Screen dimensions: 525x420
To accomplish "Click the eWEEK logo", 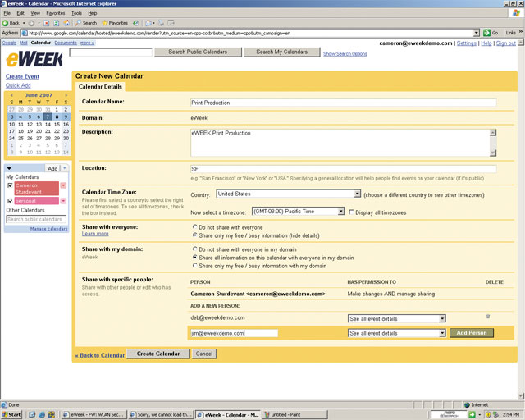I will coord(34,59).
